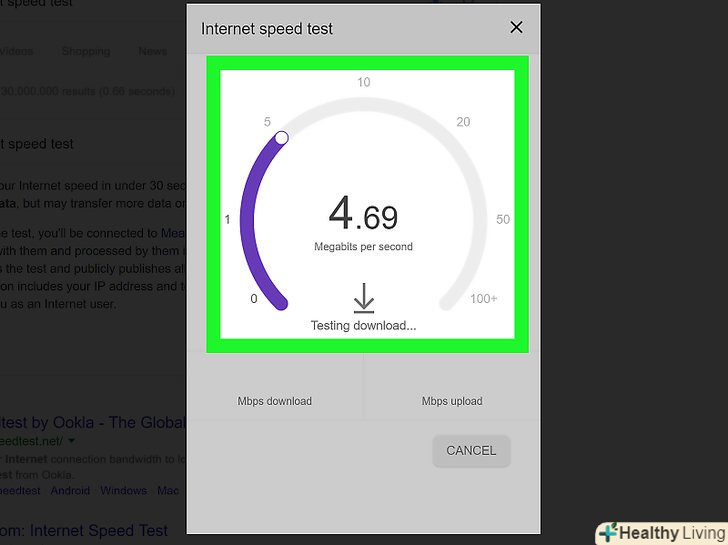This screenshot has height=545, width=728.
Task: Open the Shopping search tab
Action: tap(86, 51)
